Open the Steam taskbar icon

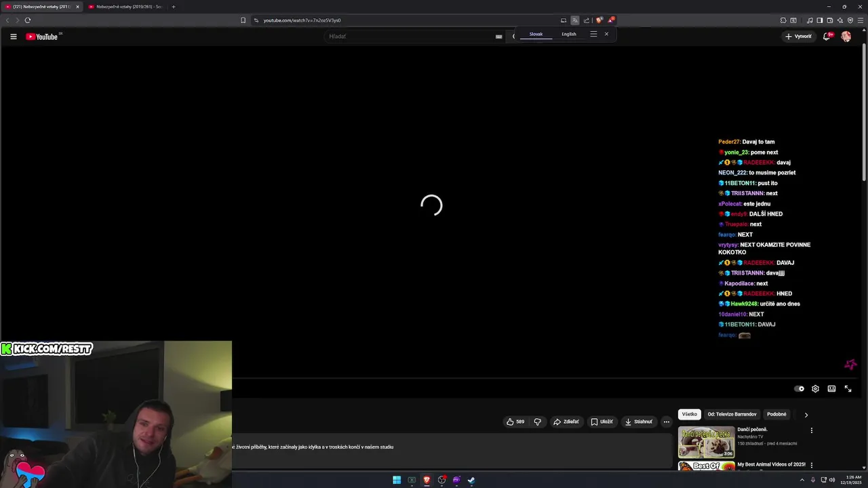[x=471, y=480]
